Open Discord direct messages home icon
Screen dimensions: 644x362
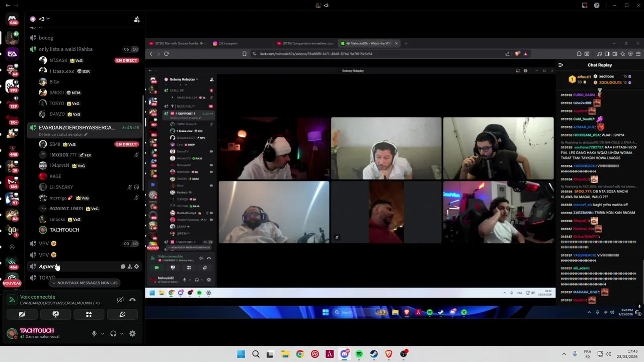point(12,19)
